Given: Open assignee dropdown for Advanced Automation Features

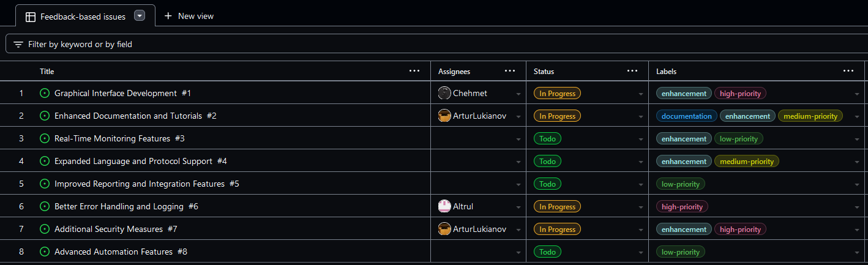Looking at the screenshot, I should tap(518, 253).
